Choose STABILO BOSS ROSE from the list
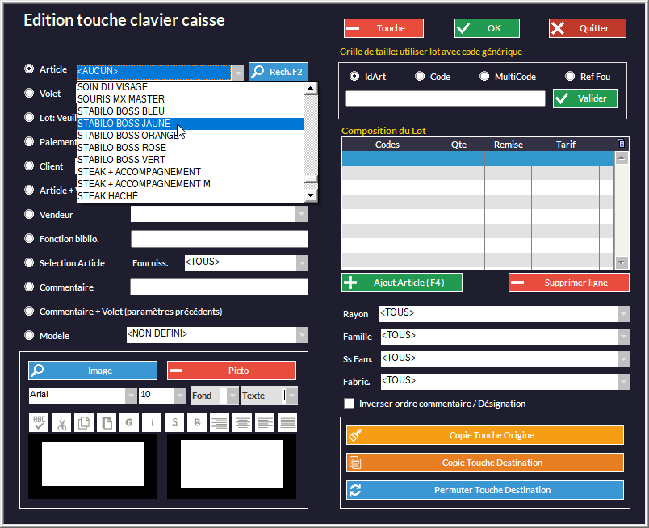 121,148
